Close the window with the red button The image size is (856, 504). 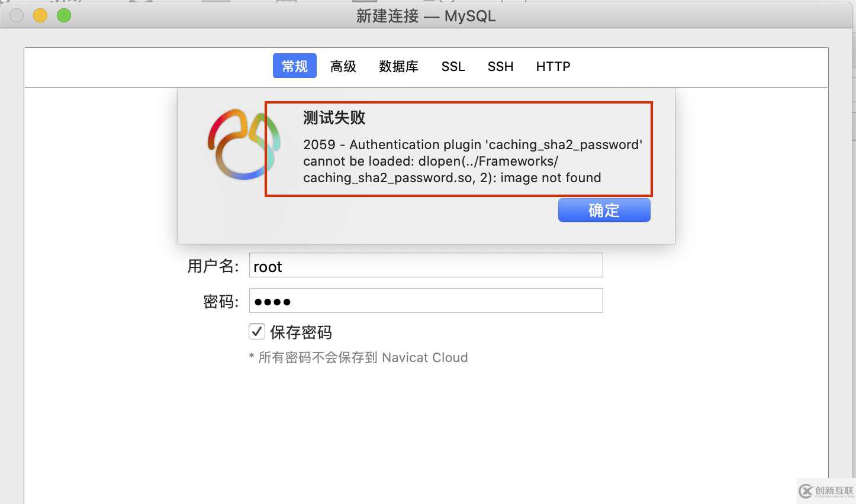pos(17,16)
